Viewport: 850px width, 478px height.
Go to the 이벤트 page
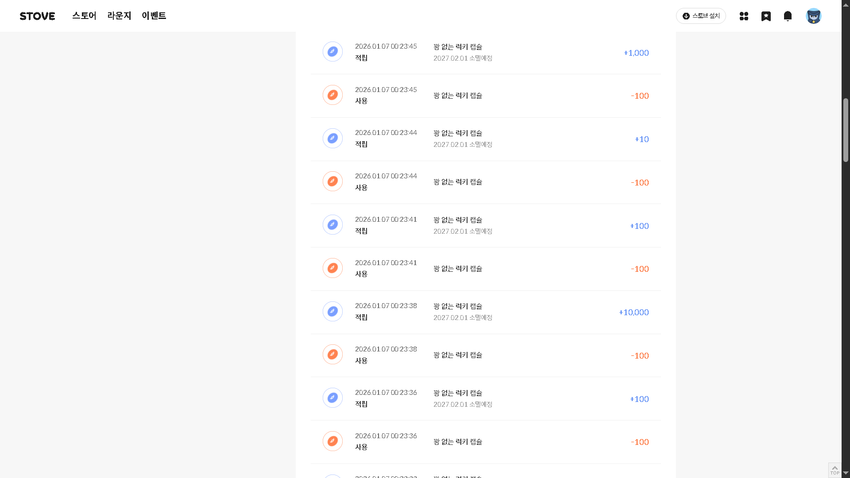[x=154, y=16]
